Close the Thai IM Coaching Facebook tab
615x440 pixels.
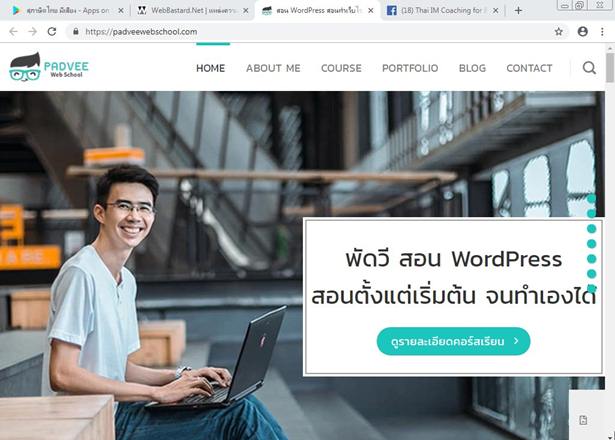pyautogui.click(x=495, y=11)
